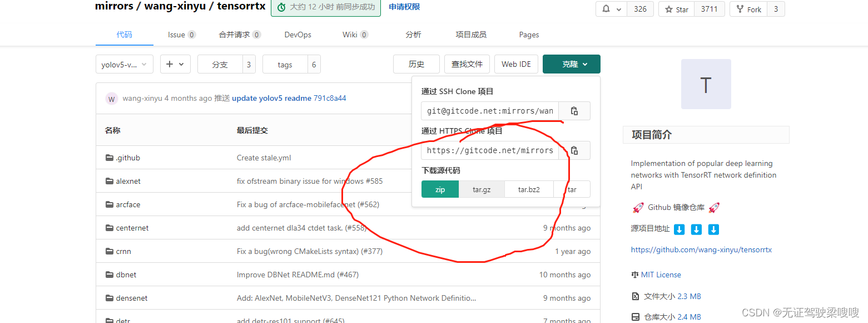This screenshot has height=323, width=868.
Task: Open the MIT License link
Action: (661, 275)
